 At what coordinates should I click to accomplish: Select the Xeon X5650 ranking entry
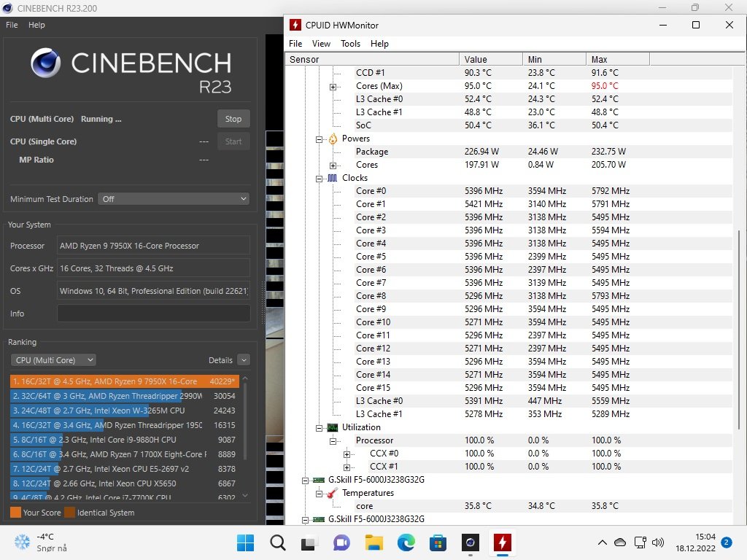tap(124, 483)
